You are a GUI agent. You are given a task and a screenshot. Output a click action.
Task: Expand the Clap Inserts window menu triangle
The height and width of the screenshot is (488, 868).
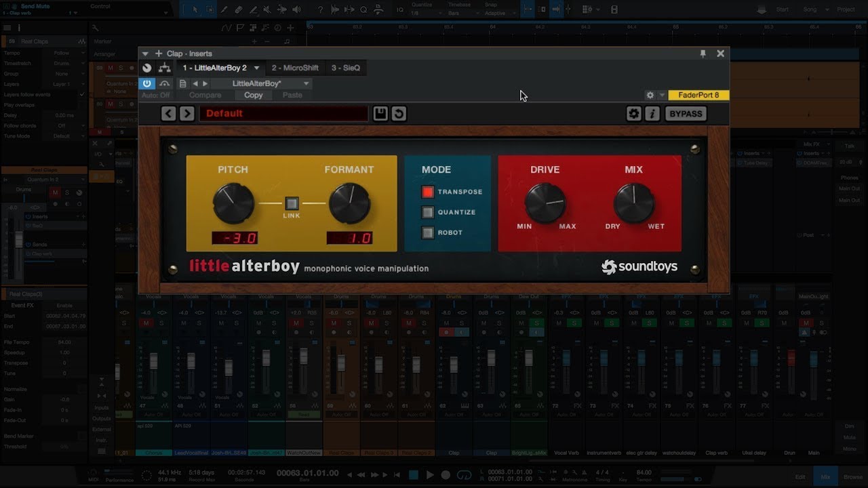(x=145, y=54)
